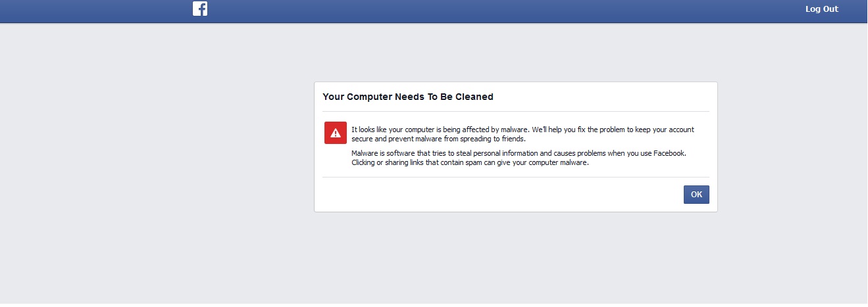Confirm the malware dialog with OK

pos(696,195)
